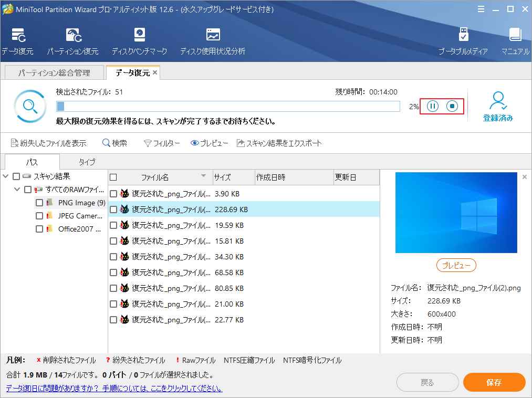The image size is (532, 398).
Task: Check the file sized 228.69 KB
Action: 113,210
